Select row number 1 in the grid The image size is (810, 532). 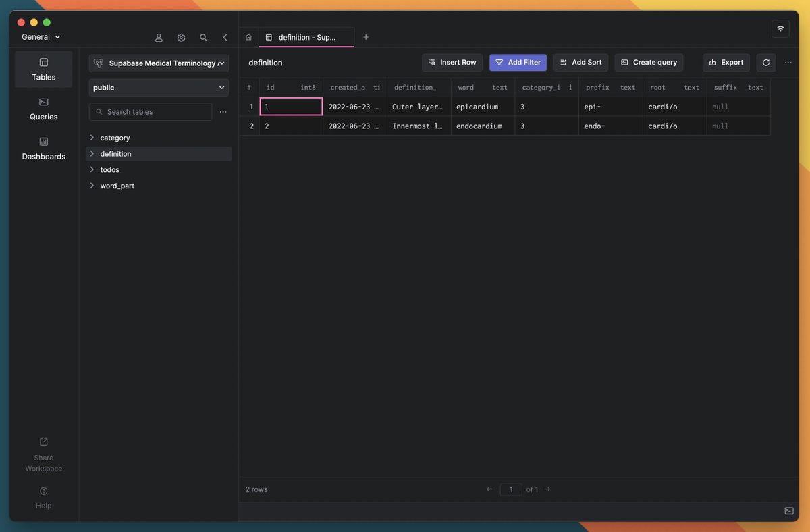tap(251, 107)
